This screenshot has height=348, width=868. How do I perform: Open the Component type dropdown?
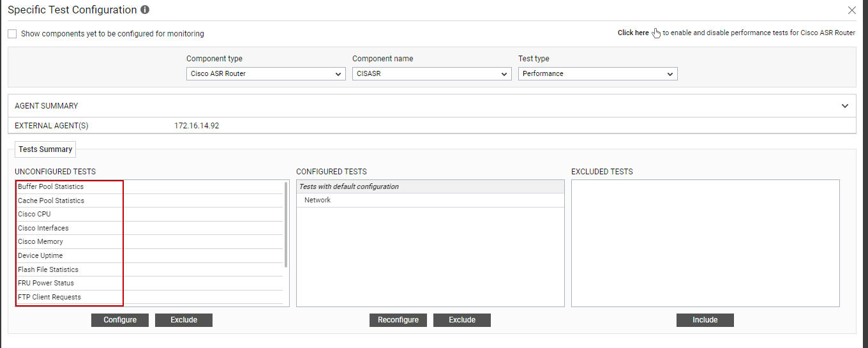[x=266, y=74]
